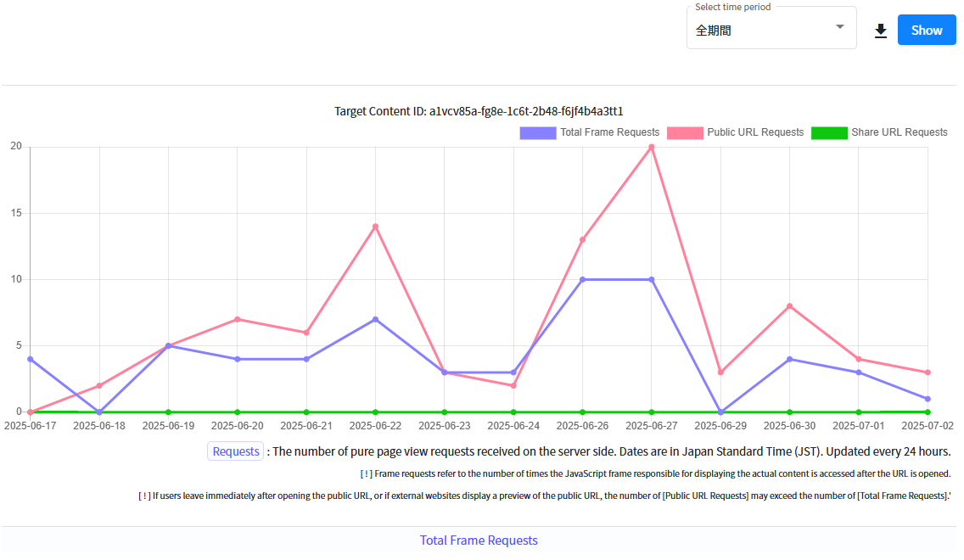The height and width of the screenshot is (560, 964).
Task: Click the x-axis label 2025-06-19
Action: tap(169, 426)
